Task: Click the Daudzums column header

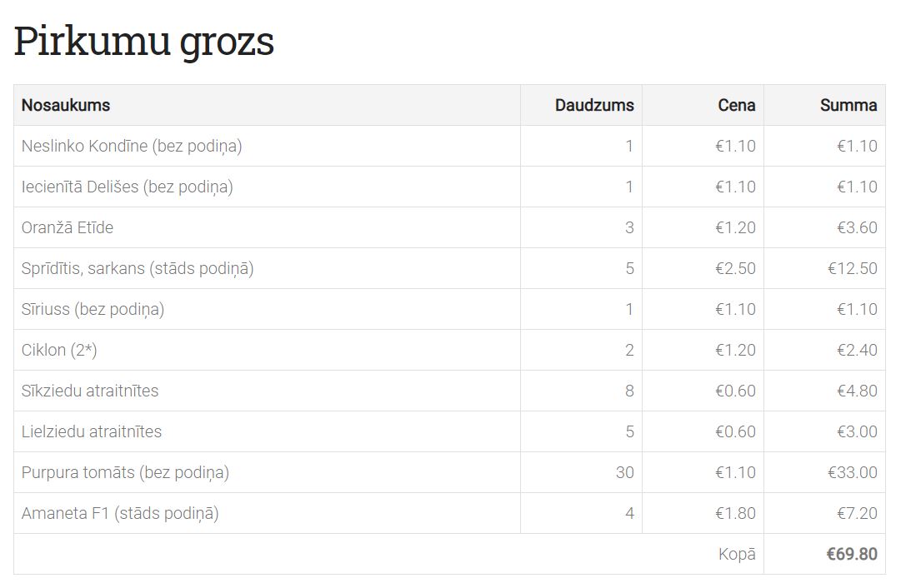Action: 594,105
